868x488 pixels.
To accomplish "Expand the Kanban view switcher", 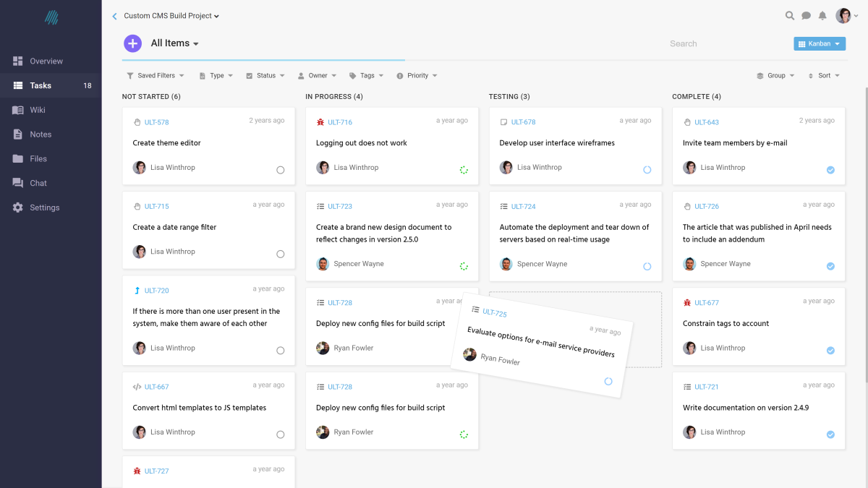I will [819, 43].
